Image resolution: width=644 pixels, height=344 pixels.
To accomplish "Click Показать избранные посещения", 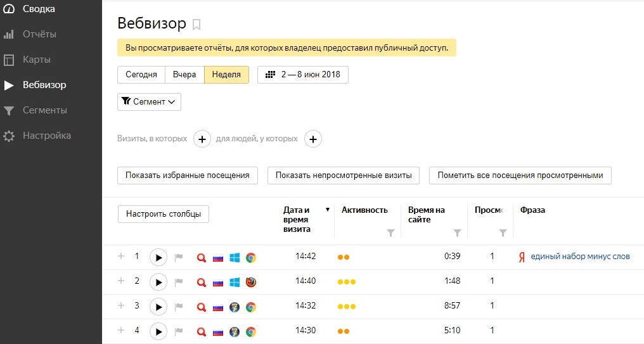I will pyautogui.click(x=187, y=175).
